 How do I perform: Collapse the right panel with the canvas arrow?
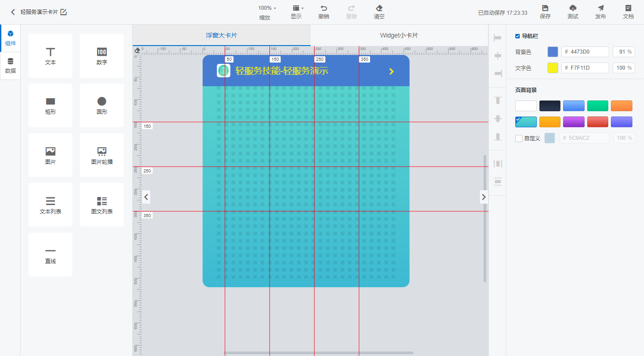click(x=484, y=197)
